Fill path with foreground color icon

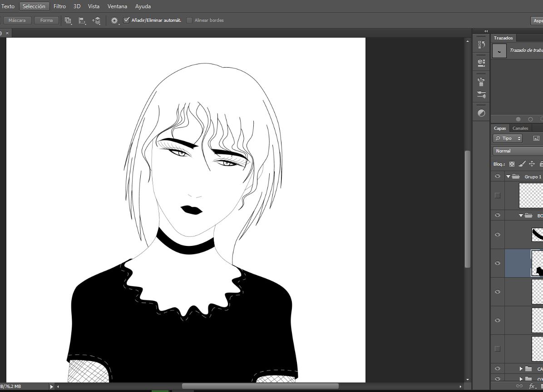click(518, 119)
